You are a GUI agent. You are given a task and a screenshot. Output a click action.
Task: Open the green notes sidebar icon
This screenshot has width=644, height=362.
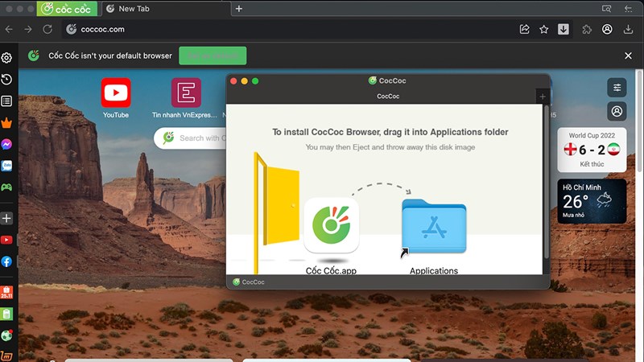click(6, 314)
